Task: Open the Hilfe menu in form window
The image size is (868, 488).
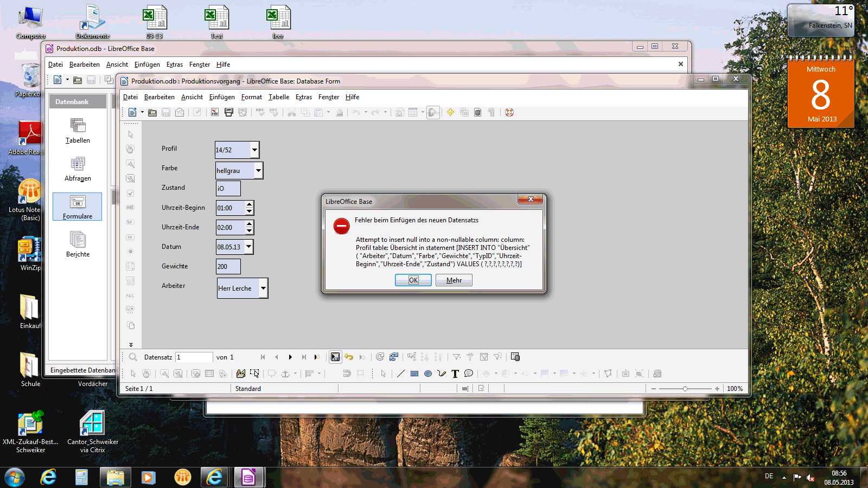Action: (352, 97)
